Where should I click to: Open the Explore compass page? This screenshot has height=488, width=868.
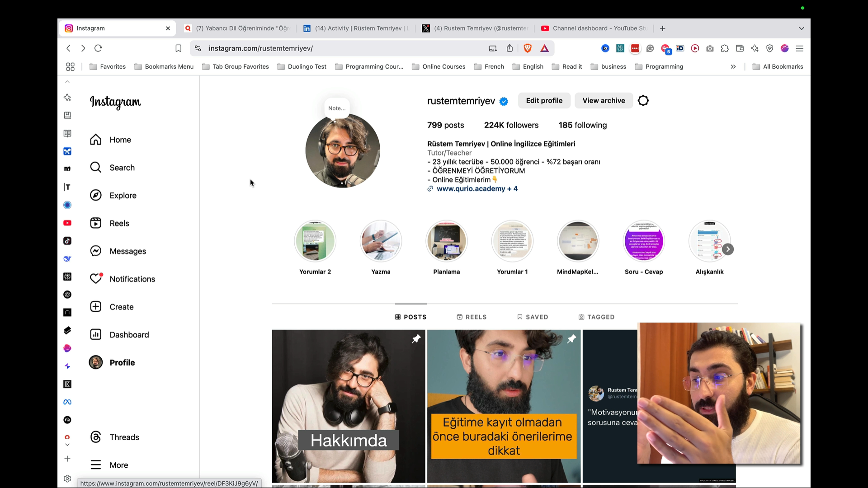[x=113, y=195]
